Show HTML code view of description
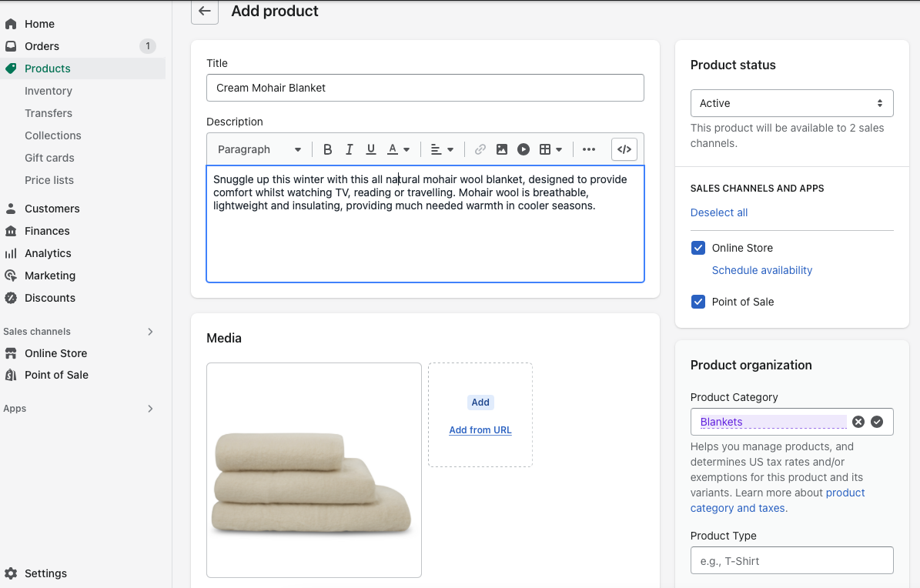Screen dimensions: 920x588 (x=624, y=149)
